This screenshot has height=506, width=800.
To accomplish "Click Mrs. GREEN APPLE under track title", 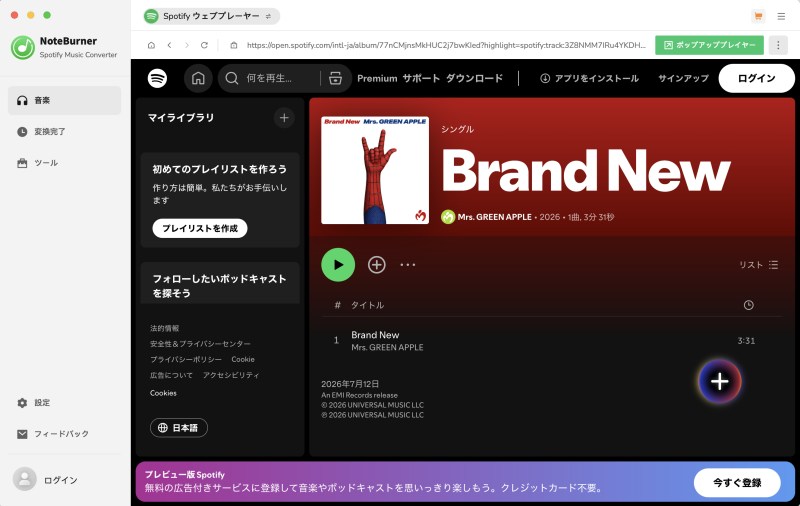I will coord(387,347).
